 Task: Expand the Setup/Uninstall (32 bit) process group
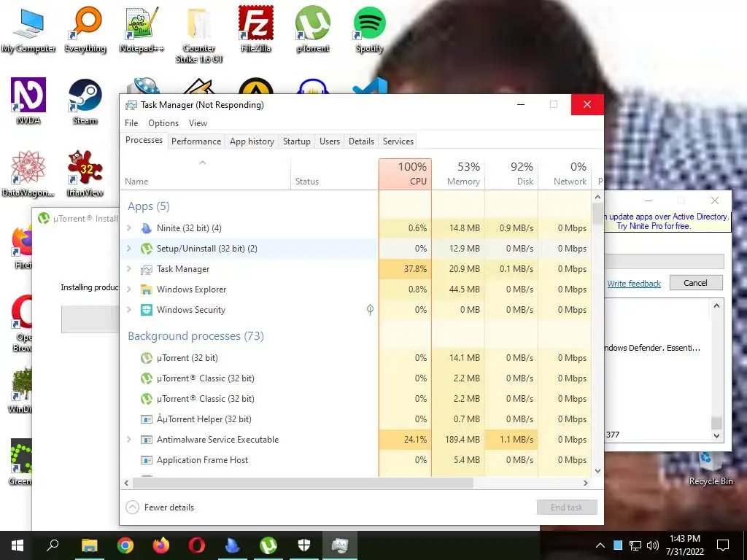(x=129, y=249)
